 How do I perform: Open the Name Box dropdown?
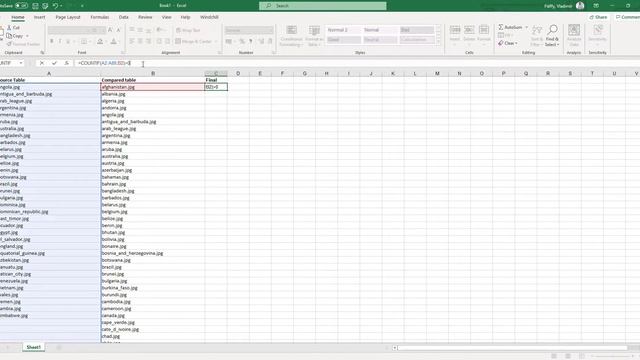coord(21,63)
